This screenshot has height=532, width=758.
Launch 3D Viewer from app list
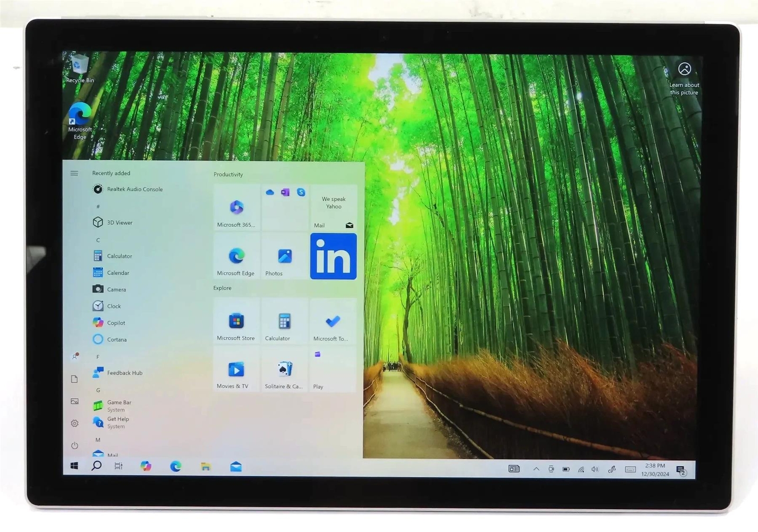click(113, 222)
